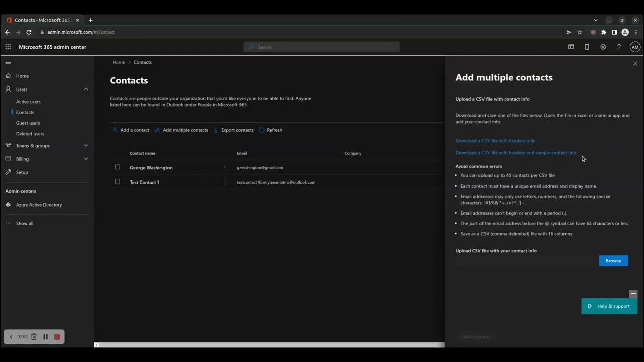
Task: Click browser back arrow
Action: pyautogui.click(x=7, y=32)
